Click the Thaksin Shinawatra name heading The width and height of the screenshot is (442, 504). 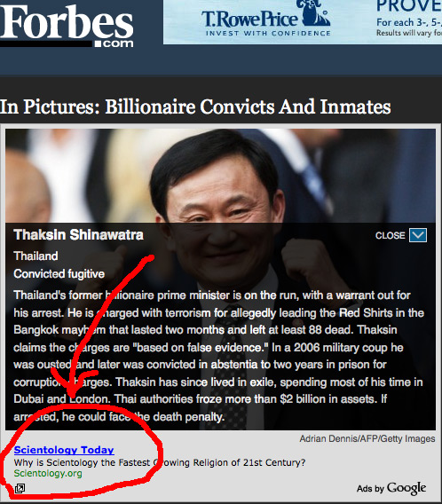click(78, 235)
